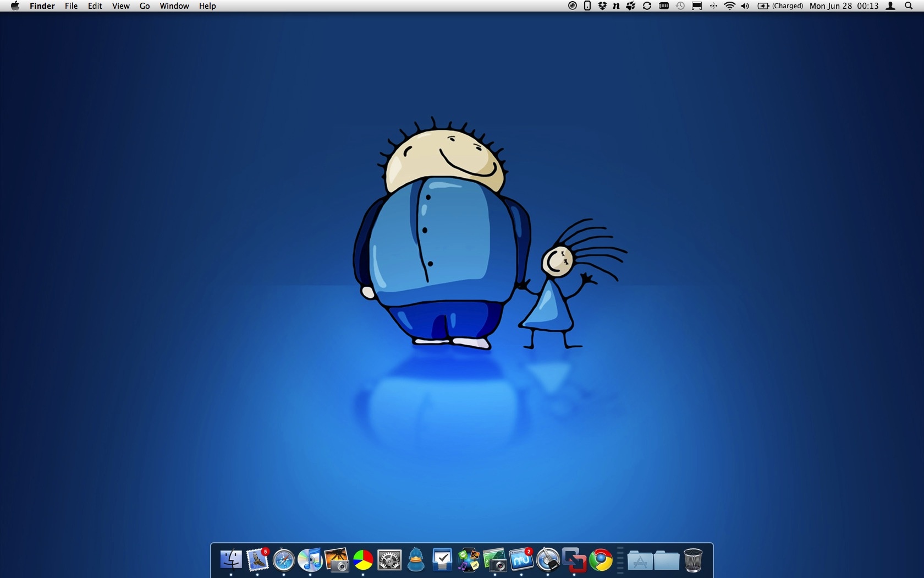Open the MU app with badge 2
The width and height of the screenshot is (924, 578).
(x=521, y=560)
